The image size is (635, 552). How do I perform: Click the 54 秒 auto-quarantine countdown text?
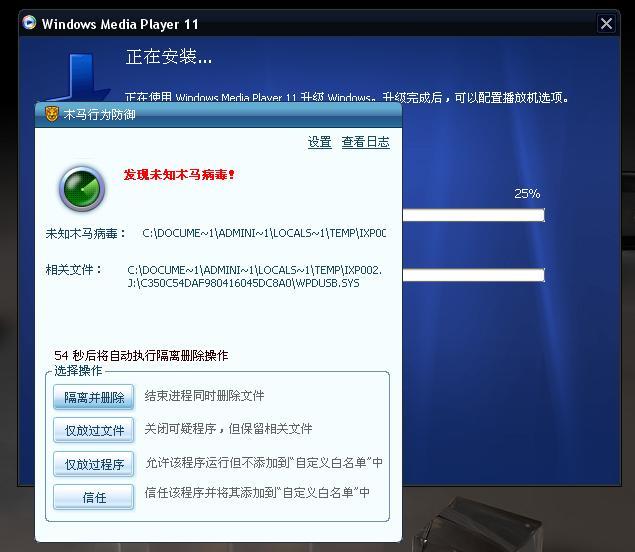pos(141,356)
